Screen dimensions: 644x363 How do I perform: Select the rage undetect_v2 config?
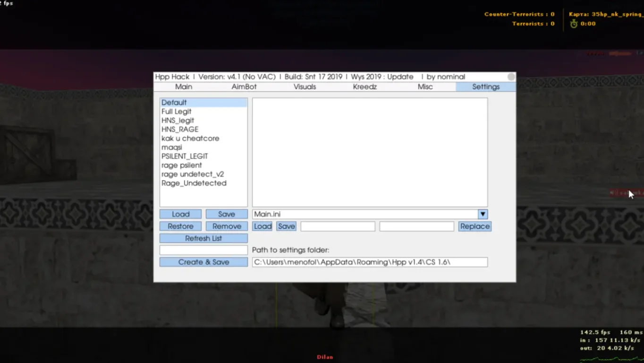193,174
